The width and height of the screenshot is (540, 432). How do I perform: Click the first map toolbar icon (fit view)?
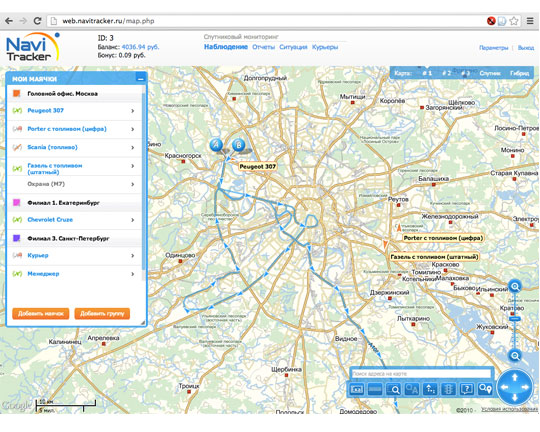(x=356, y=389)
